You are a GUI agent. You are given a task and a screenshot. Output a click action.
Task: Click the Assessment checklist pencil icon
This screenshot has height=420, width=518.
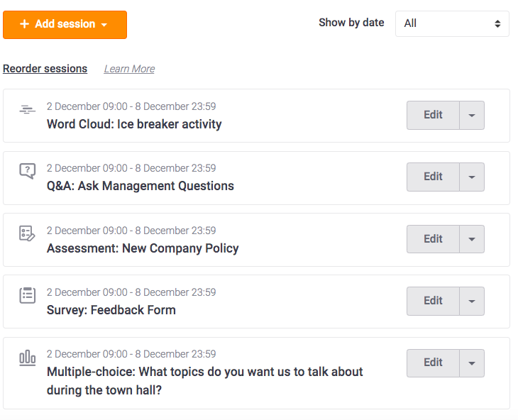(x=27, y=233)
